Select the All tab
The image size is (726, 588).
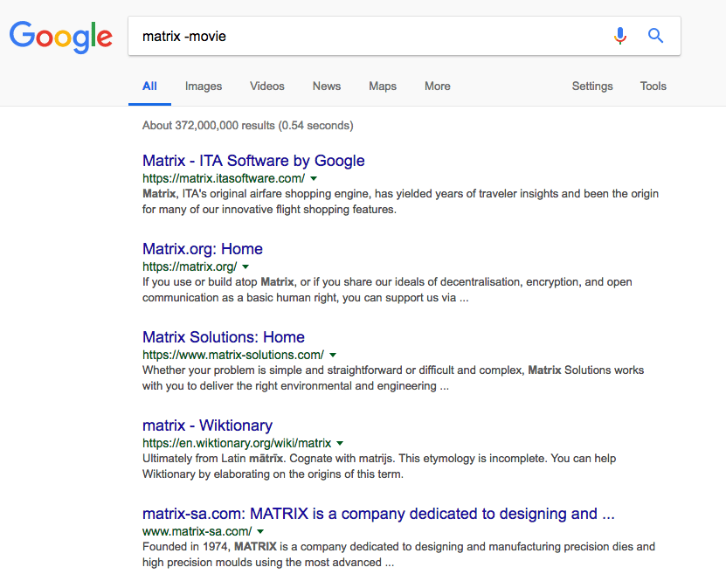149,86
